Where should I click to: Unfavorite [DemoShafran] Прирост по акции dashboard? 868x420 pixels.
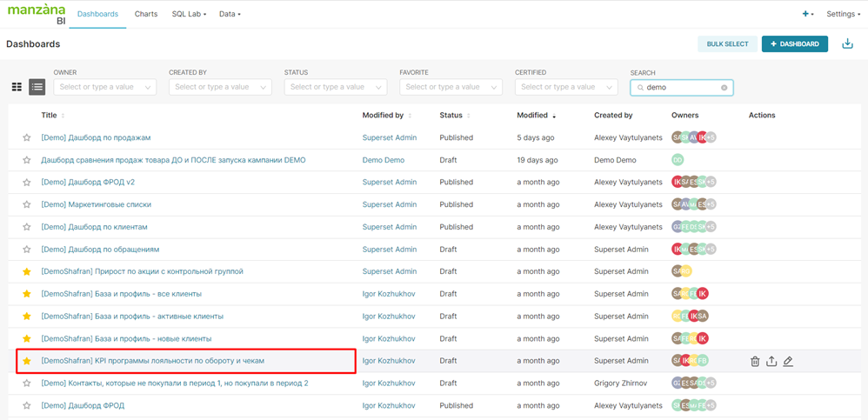27,272
